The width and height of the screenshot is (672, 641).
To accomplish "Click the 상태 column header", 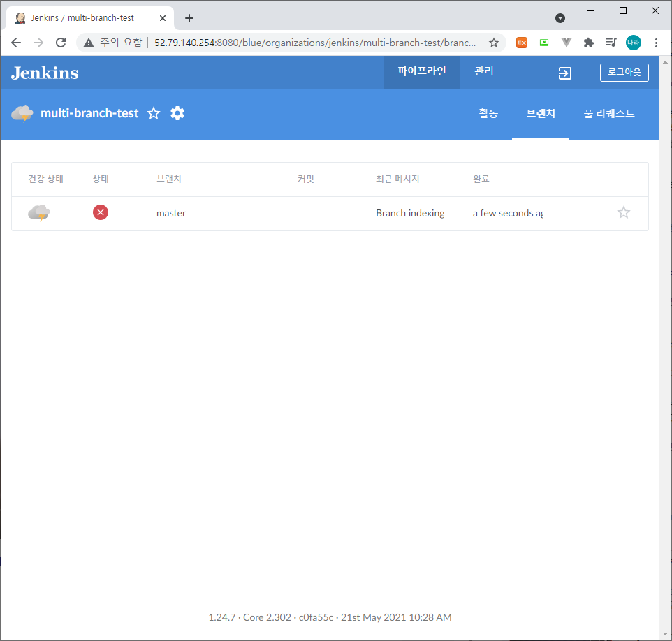I will (x=101, y=179).
